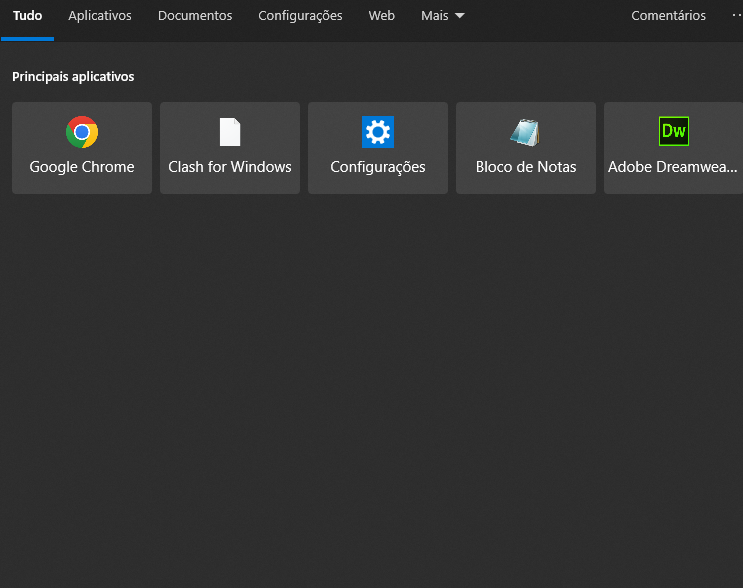Open the more options ellipsis menu
743x588 pixels.
tap(737, 16)
